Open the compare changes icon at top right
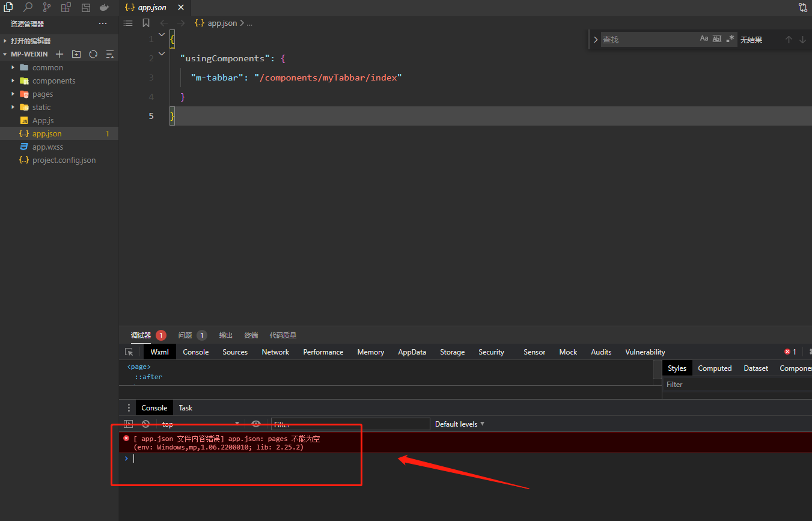This screenshot has width=812, height=521. coord(803,8)
